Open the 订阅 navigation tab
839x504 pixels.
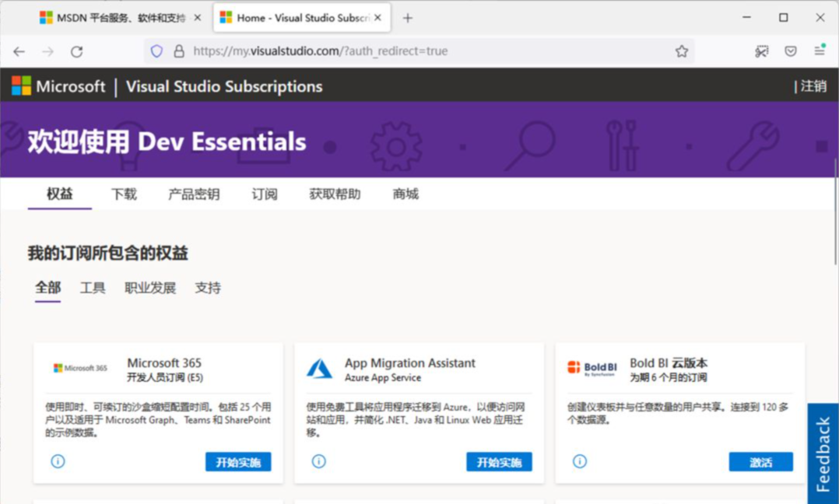tap(265, 194)
